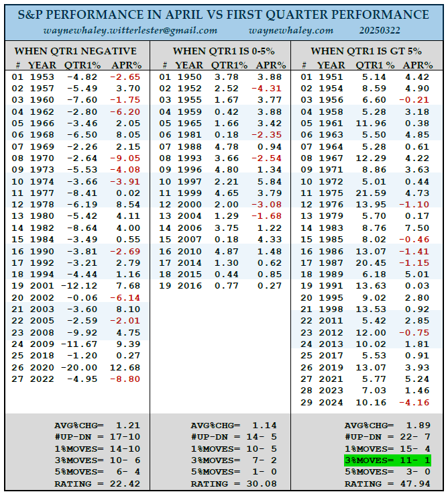Click the 3%MOVES= 7- 2 entry
The width and height of the screenshot is (448, 496).
[233, 460]
